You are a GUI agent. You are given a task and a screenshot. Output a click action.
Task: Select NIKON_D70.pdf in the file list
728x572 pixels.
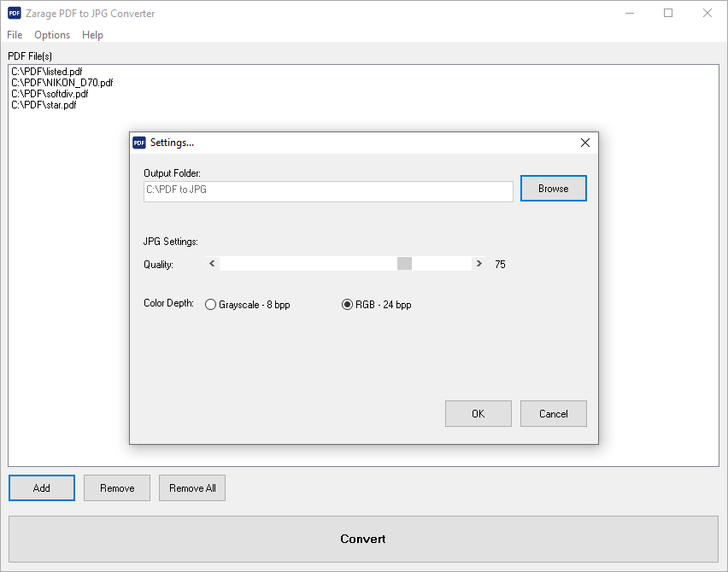pyautogui.click(x=62, y=83)
